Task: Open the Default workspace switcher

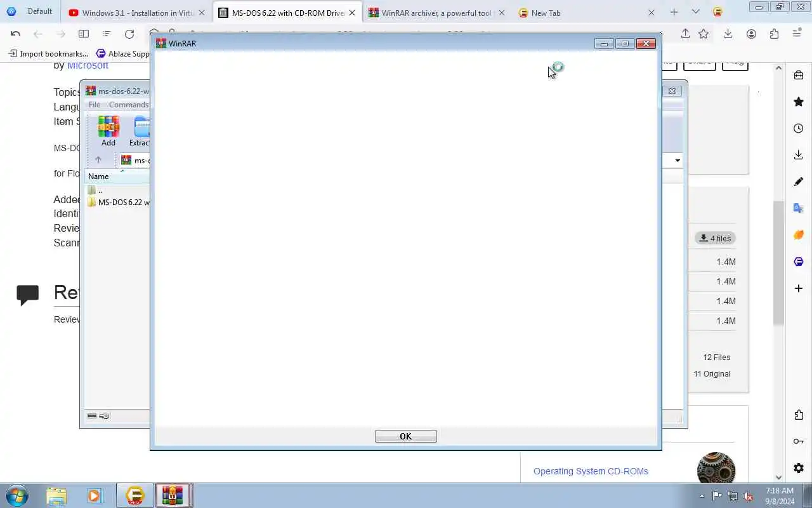Action: (x=30, y=11)
